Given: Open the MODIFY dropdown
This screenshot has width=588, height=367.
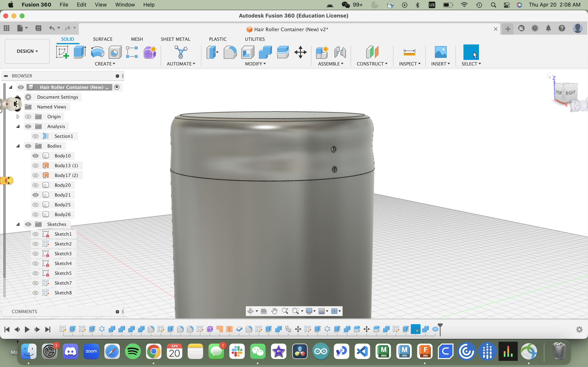Looking at the screenshot, I should tap(255, 64).
